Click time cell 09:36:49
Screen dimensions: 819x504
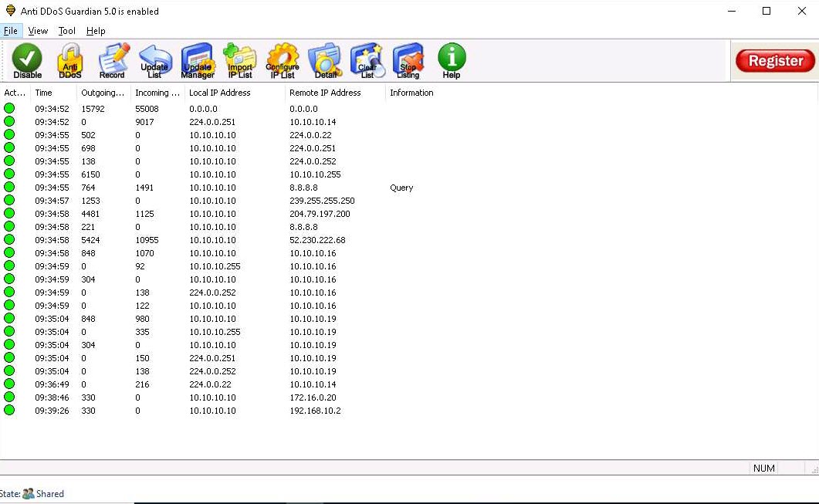point(52,384)
